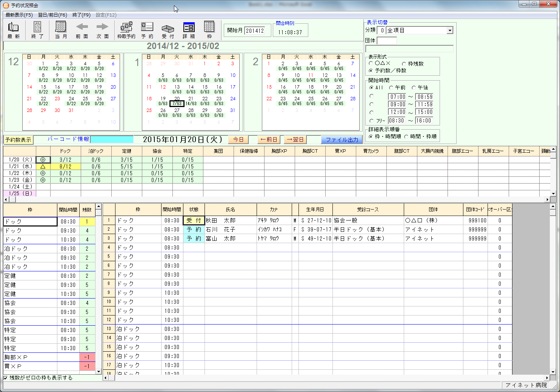560x392 pixels.
Task: Click February 10 on the calendar
Action: [x=297, y=78]
